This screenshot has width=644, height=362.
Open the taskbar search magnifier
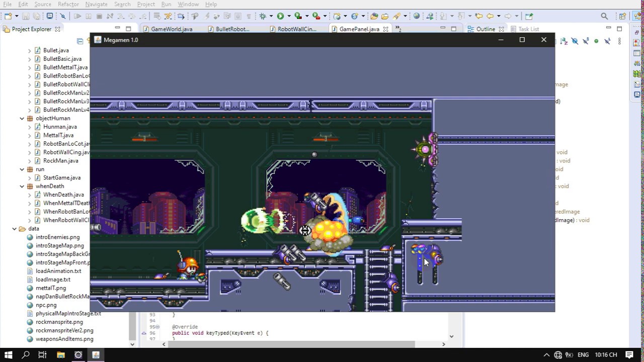[26, 355]
